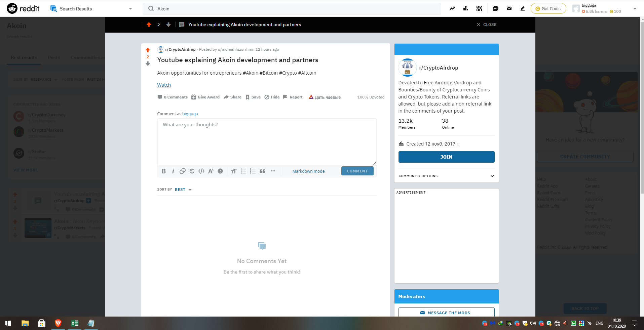Click the reddit logo to go home
644x330 pixels.
(x=23, y=8)
